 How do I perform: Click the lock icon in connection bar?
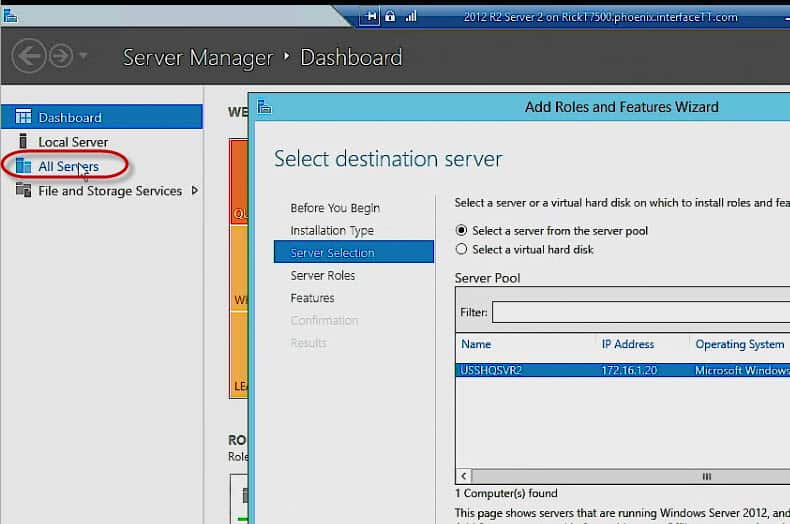pos(390,16)
